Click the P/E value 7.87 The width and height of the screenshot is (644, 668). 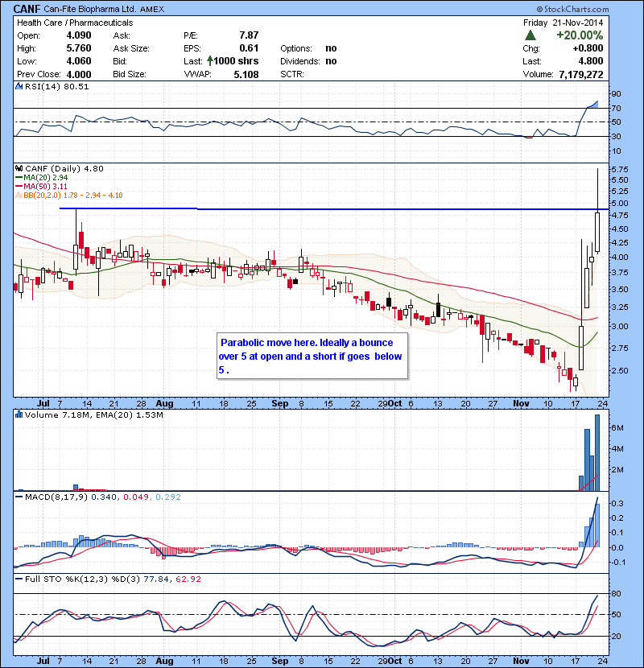pos(249,35)
